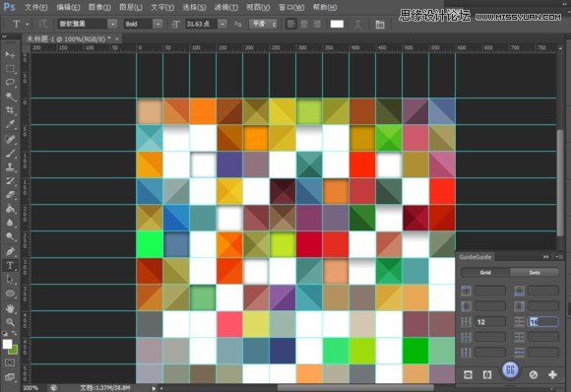Set left text alignment

coord(291,24)
